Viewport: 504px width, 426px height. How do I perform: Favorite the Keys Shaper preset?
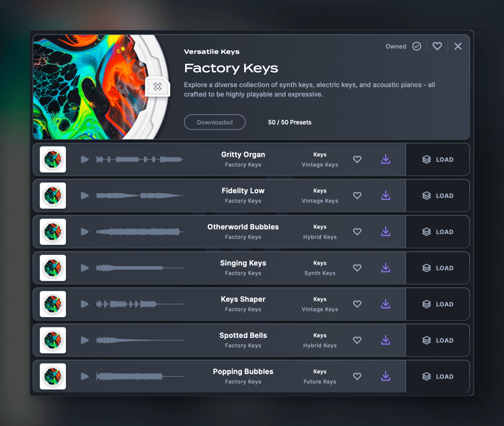(x=357, y=304)
